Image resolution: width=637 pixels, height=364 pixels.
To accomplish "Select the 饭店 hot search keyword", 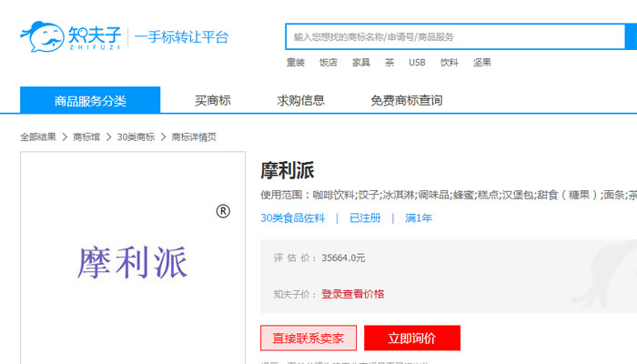I will click(329, 63).
